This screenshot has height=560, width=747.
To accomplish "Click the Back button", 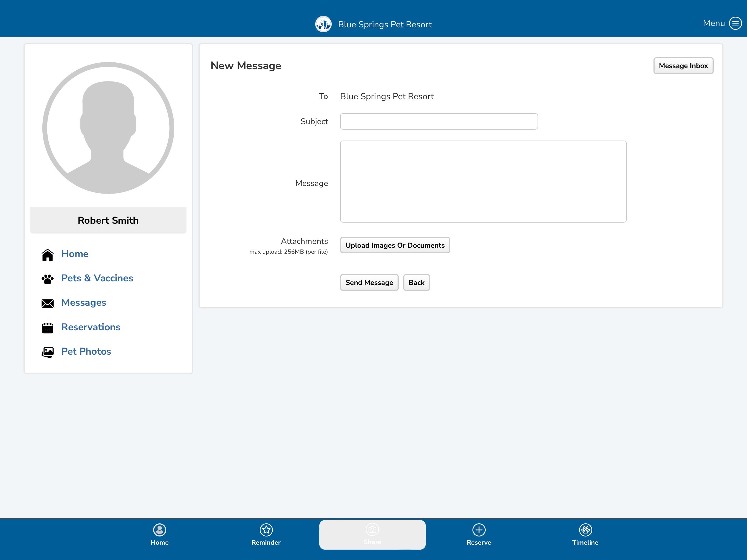I will click(416, 282).
